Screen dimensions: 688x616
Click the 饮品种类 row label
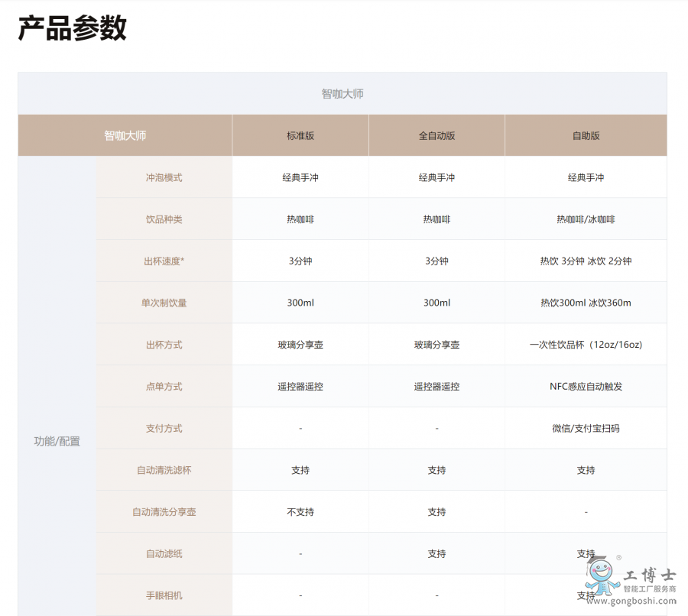pos(164,219)
